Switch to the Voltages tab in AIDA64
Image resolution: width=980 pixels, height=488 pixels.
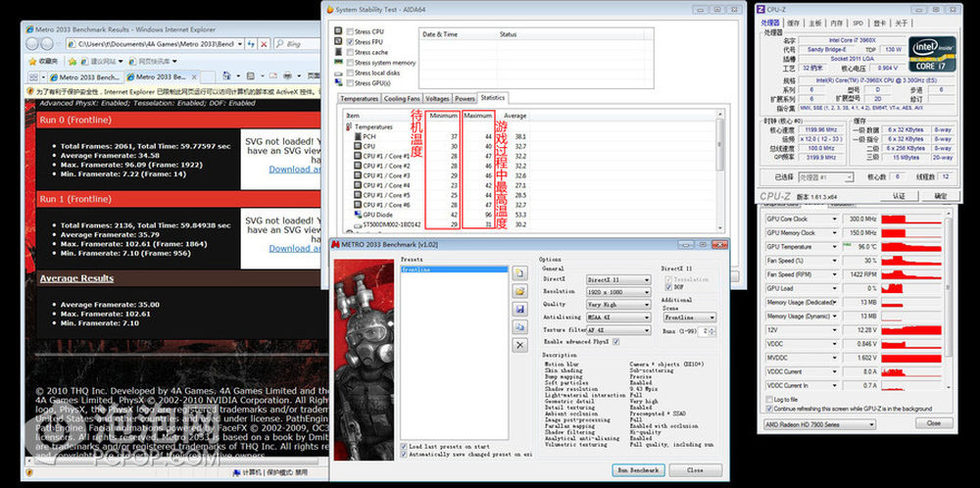(437, 99)
